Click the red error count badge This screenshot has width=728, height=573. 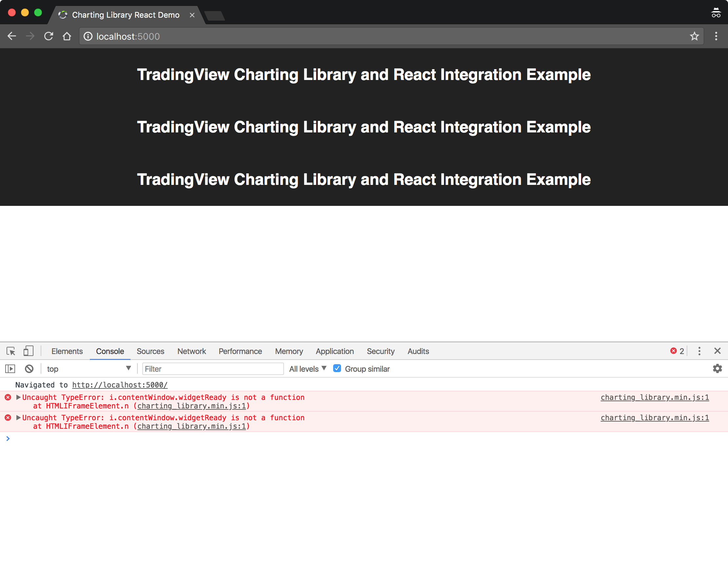click(x=677, y=351)
